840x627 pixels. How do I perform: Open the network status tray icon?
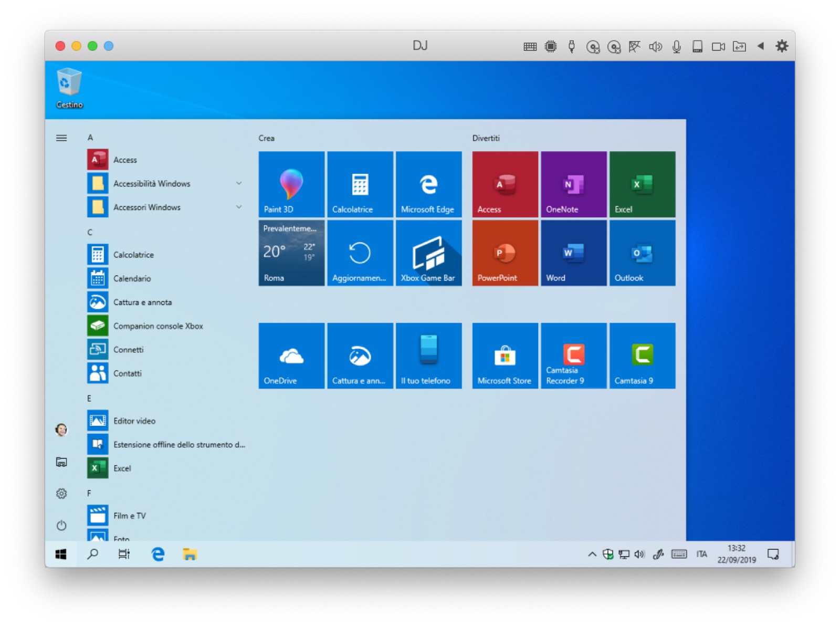pos(624,554)
